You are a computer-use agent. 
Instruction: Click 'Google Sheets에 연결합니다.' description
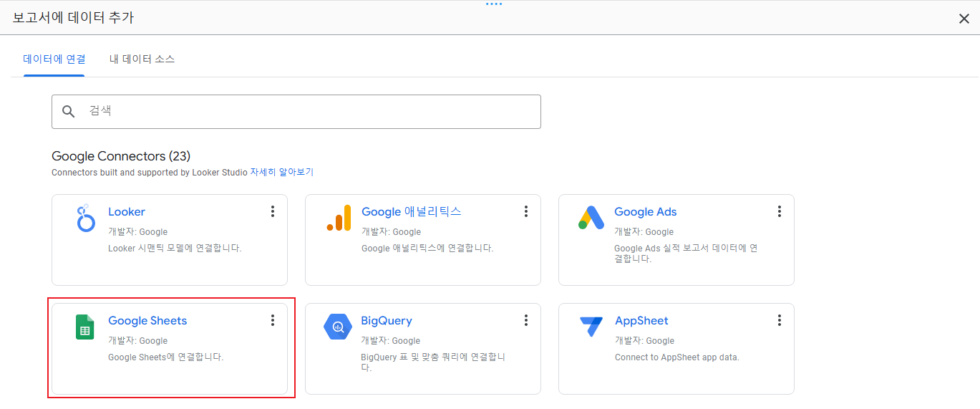pos(166,357)
